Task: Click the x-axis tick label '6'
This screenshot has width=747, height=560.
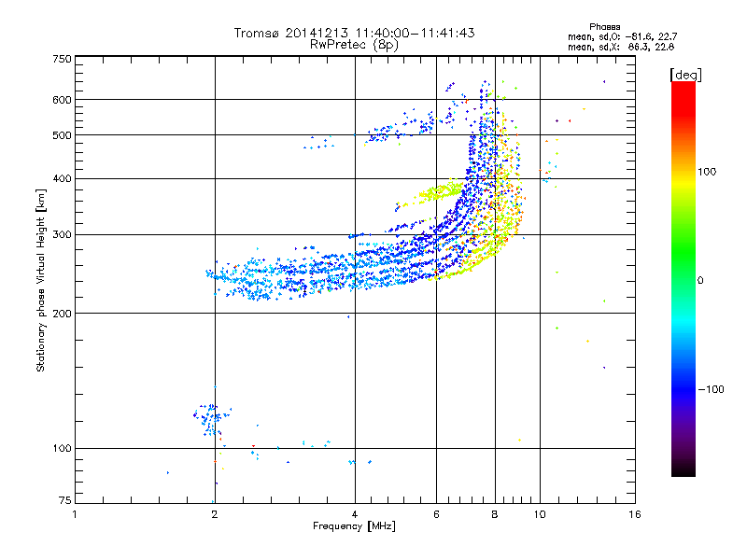Action: click(436, 514)
